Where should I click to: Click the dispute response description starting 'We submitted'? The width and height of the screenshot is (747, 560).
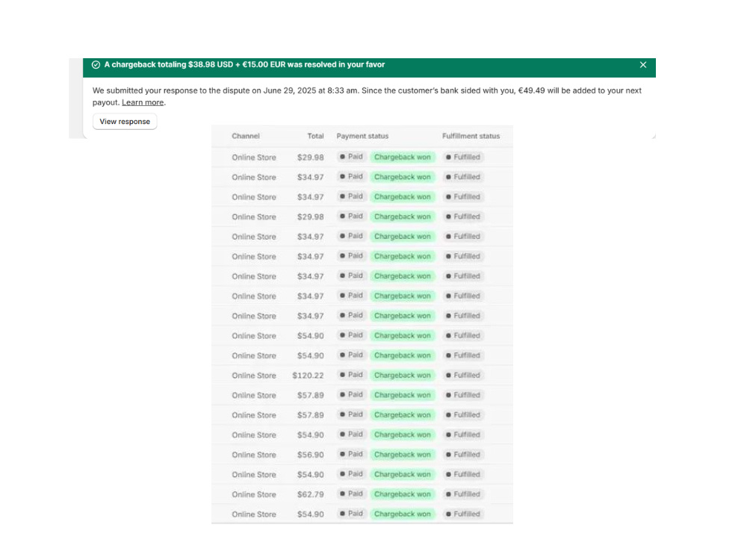[367, 96]
